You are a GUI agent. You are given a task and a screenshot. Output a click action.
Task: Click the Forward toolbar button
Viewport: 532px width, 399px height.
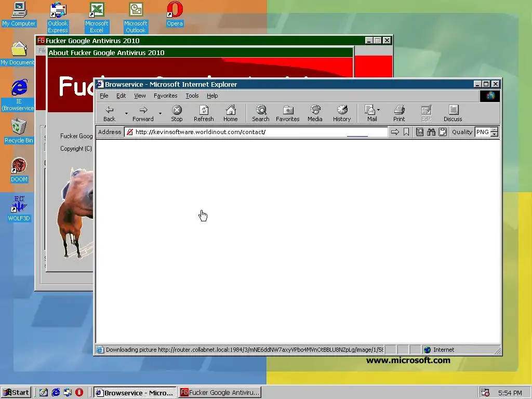143,114
